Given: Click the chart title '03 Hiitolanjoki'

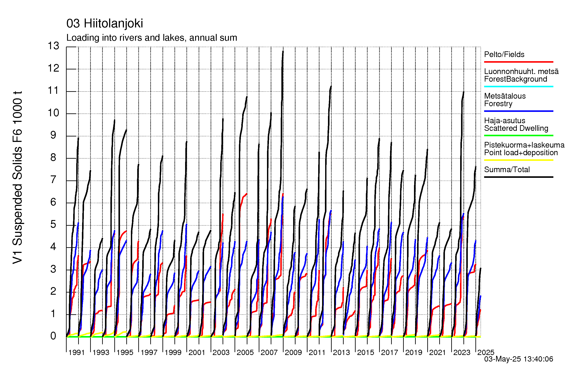Looking at the screenshot, I should (x=105, y=24).
